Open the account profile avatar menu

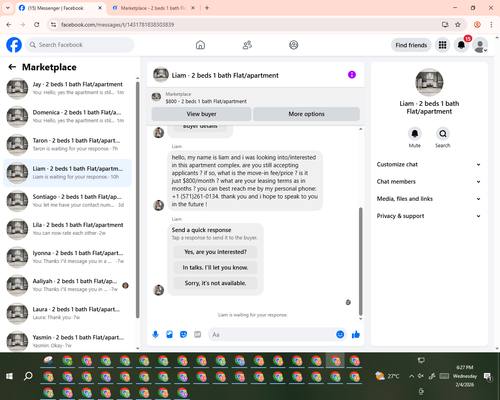point(480,45)
